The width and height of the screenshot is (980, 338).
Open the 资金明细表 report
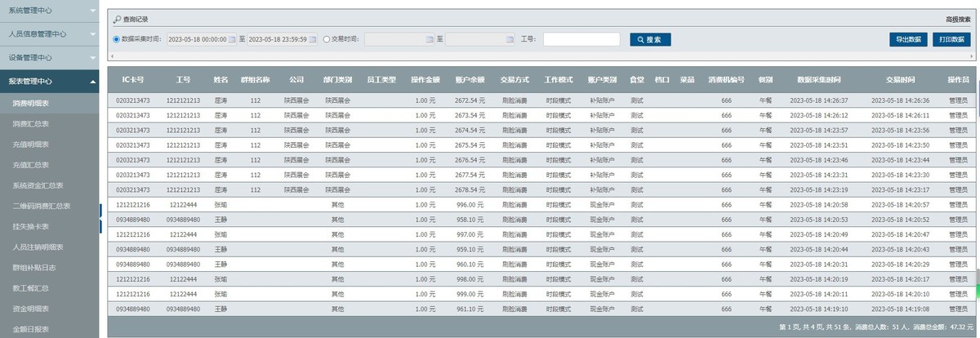point(49,308)
